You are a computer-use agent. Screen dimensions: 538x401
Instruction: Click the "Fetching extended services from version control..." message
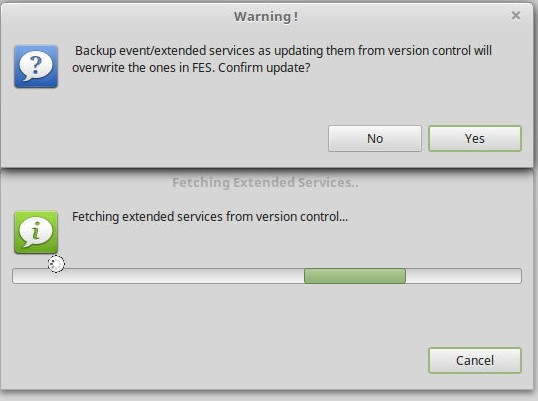click(210, 217)
